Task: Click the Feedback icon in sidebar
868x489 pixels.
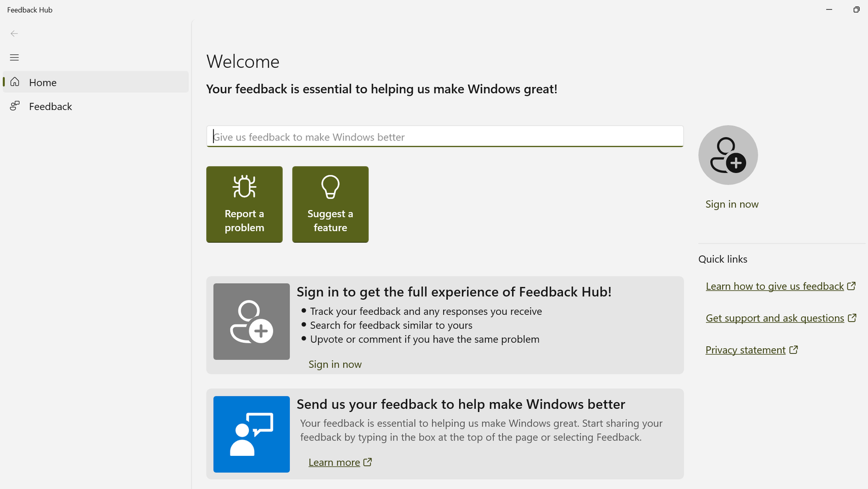Action: pyautogui.click(x=14, y=106)
